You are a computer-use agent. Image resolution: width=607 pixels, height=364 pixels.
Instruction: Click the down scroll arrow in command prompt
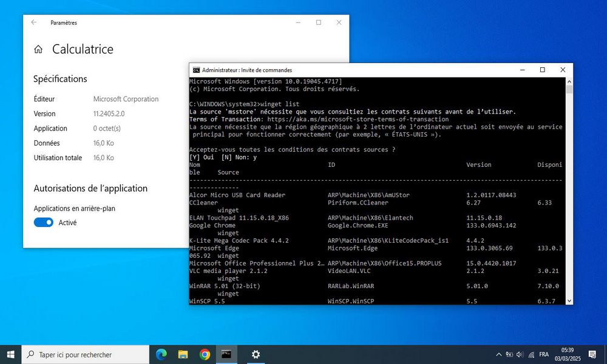point(569,300)
